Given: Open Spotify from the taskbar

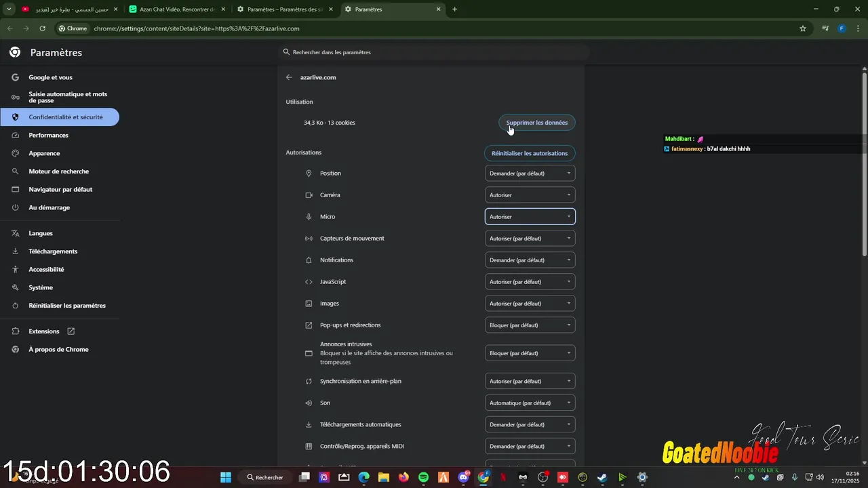Looking at the screenshot, I should point(424,477).
